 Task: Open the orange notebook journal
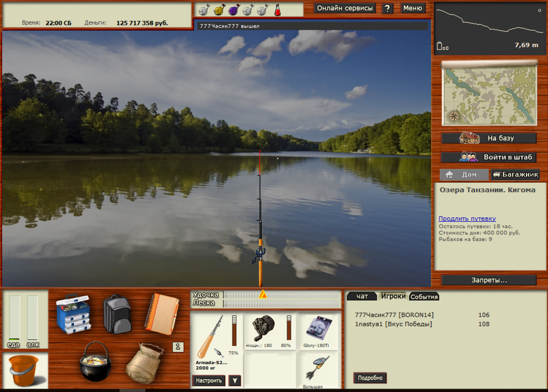tap(162, 313)
